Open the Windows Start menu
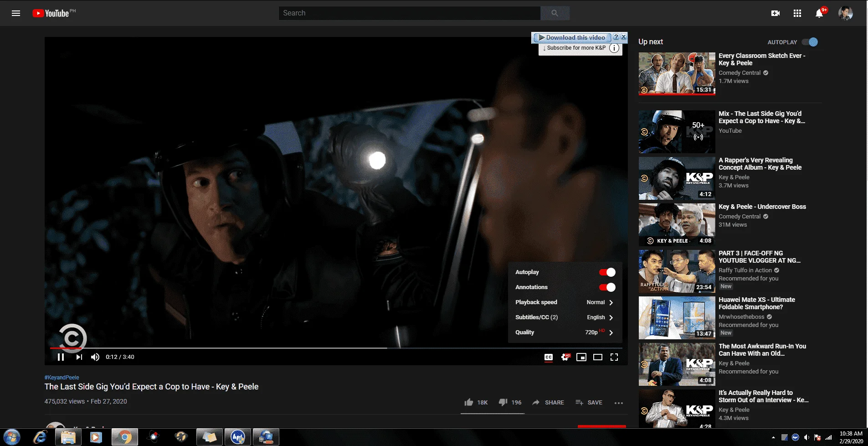The width and height of the screenshot is (868, 446). pos(11,437)
